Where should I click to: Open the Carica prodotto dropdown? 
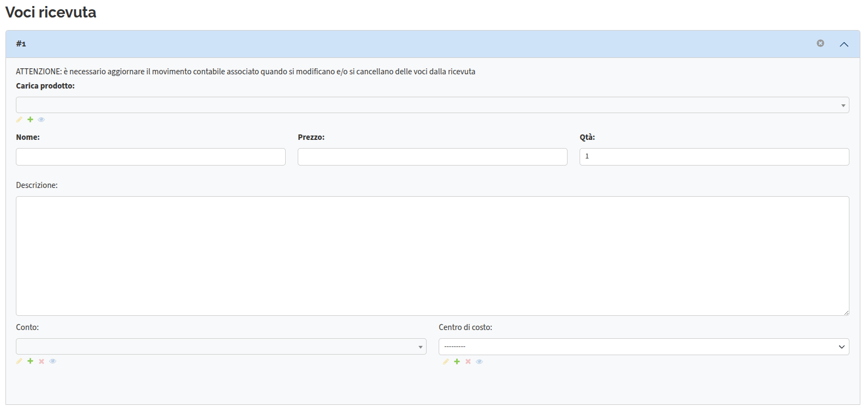(433, 105)
